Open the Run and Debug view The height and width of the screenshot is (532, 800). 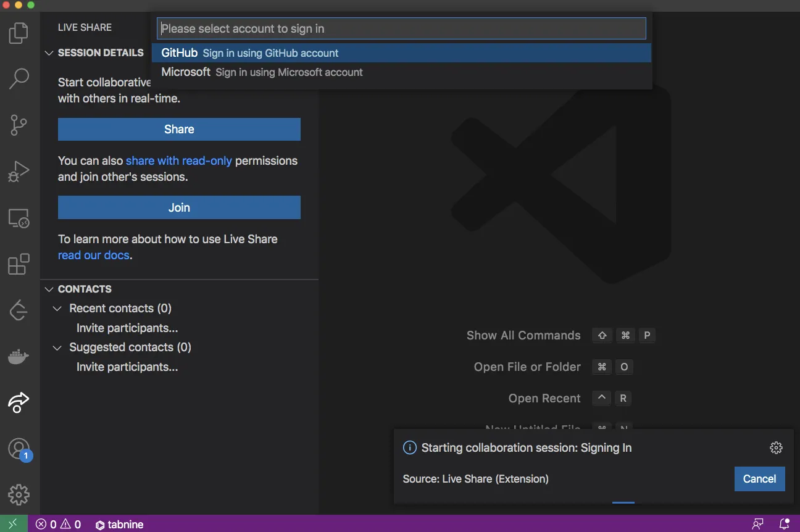point(19,172)
